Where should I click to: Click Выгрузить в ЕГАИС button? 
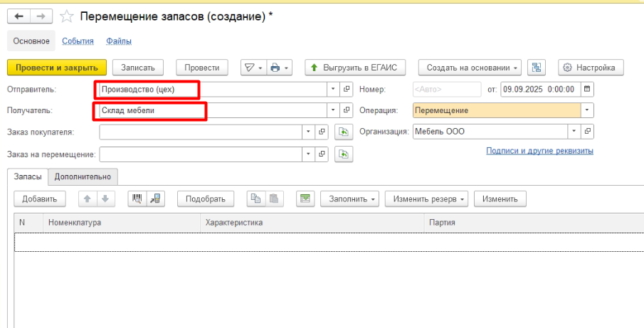pyautogui.click(x=355, y=68)
